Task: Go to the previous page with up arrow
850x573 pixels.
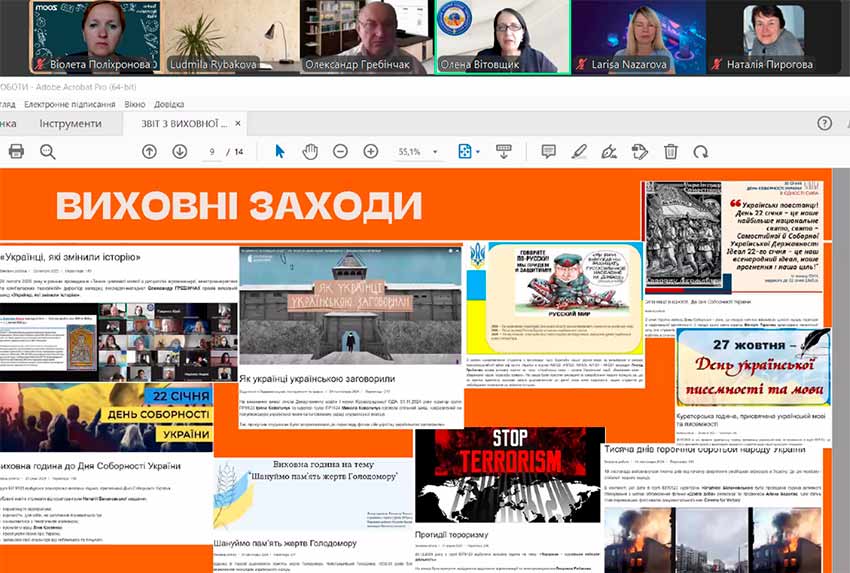Action: coord(149,151)
